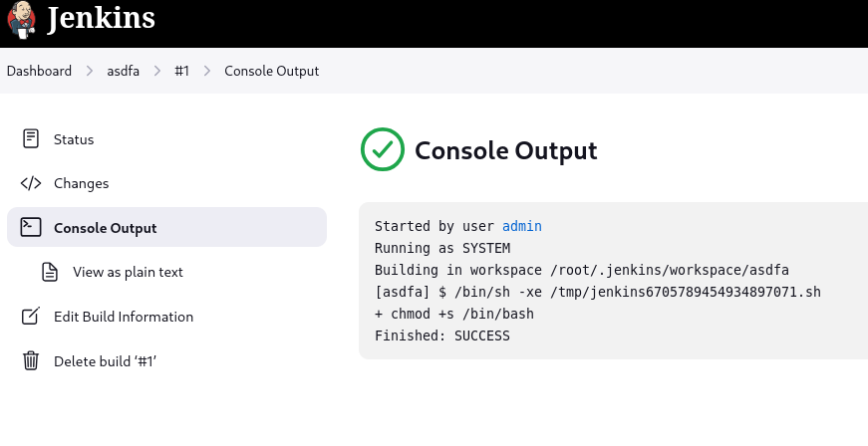
Task: Open the admin user link
Action: pyautogui.click(x=522, y=226)
